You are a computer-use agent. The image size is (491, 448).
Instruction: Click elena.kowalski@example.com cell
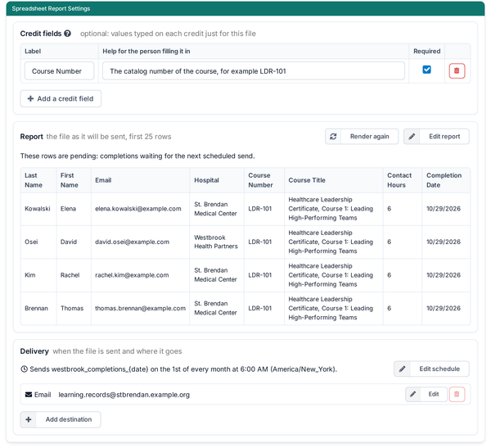click(140, 209)
